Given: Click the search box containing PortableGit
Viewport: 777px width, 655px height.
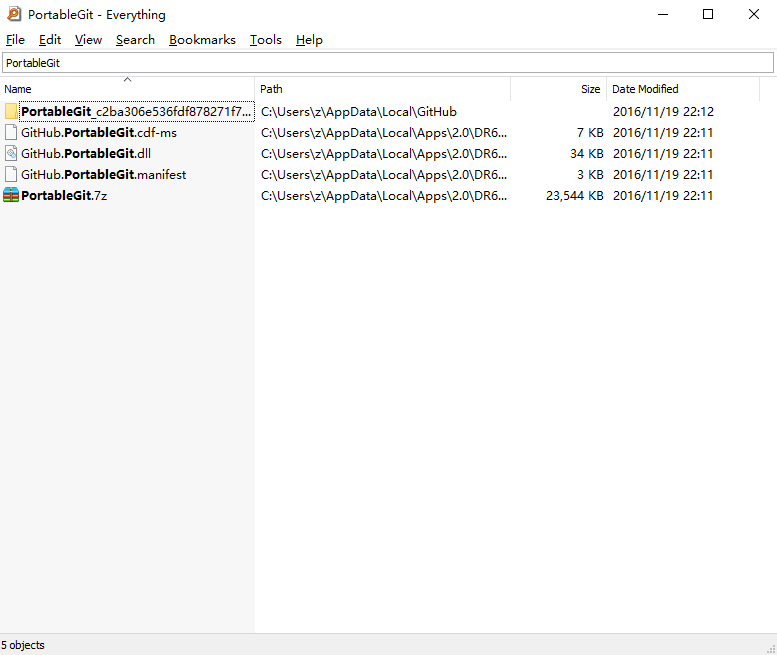Looking at the screenshot, I should coord(388,63).
